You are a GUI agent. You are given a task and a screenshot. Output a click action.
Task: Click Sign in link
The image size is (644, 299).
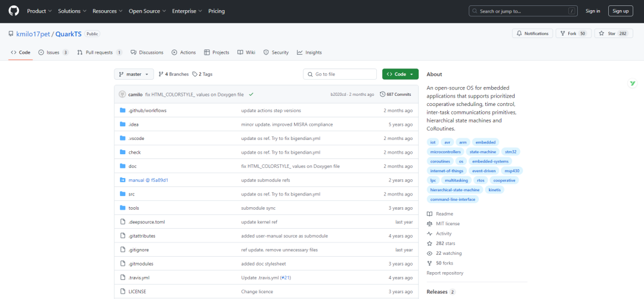tap(593, 11)
